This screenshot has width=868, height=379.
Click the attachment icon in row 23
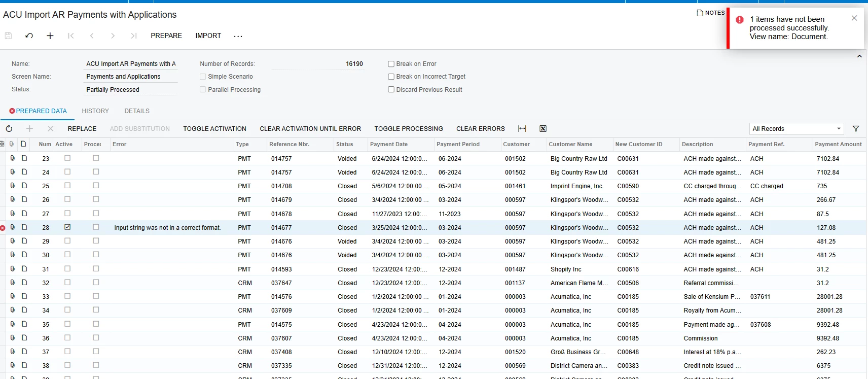[x=13, y=158]
